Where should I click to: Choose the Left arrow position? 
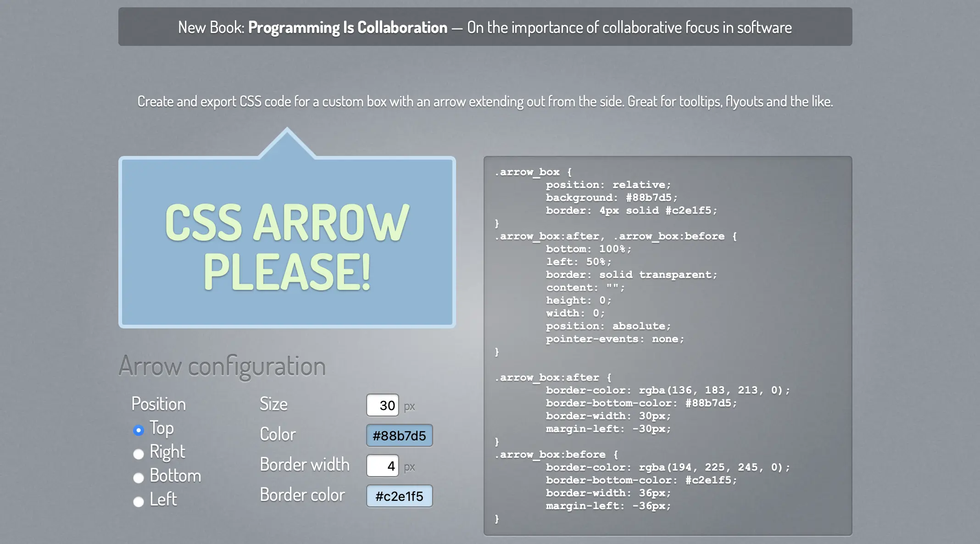[138, 502]
